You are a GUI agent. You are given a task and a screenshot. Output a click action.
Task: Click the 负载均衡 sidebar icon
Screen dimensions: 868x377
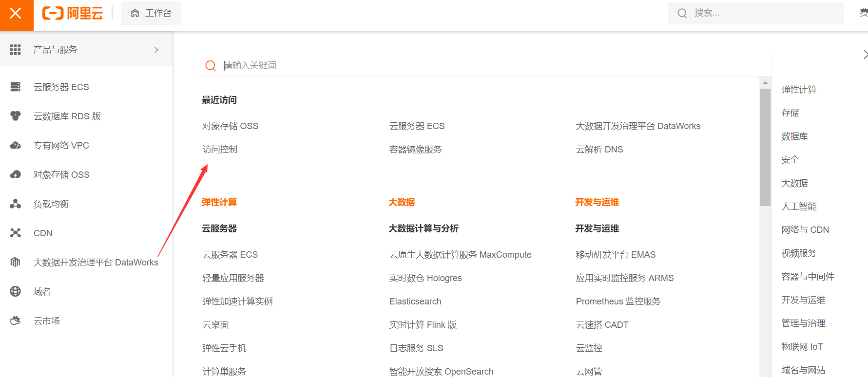pos(16,204)
